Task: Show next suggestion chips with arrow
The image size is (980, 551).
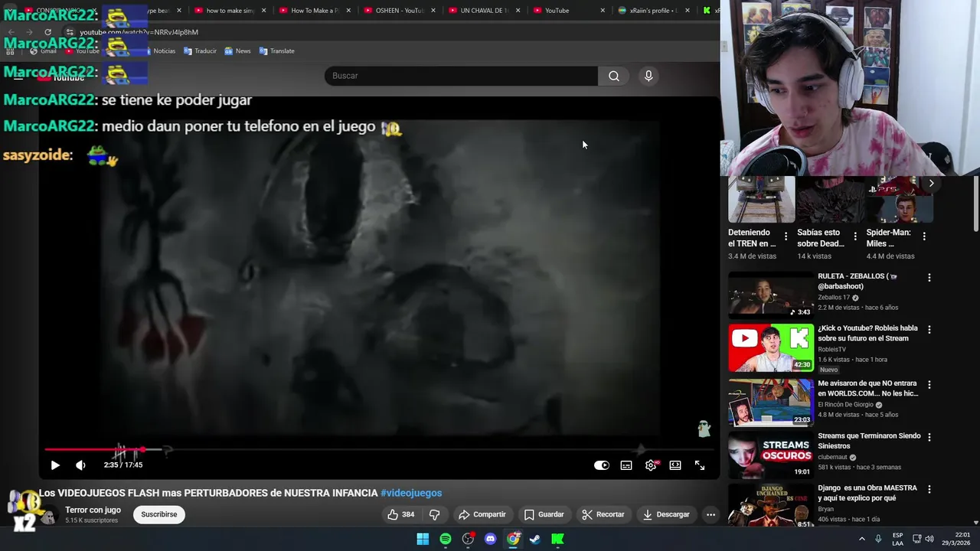Action: coord(931,184)
